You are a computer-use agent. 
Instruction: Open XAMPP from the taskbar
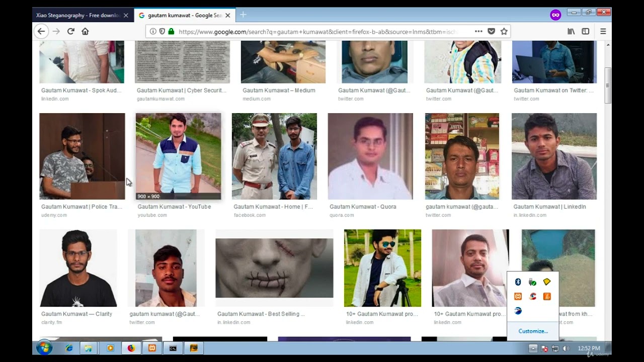point(152,348)
